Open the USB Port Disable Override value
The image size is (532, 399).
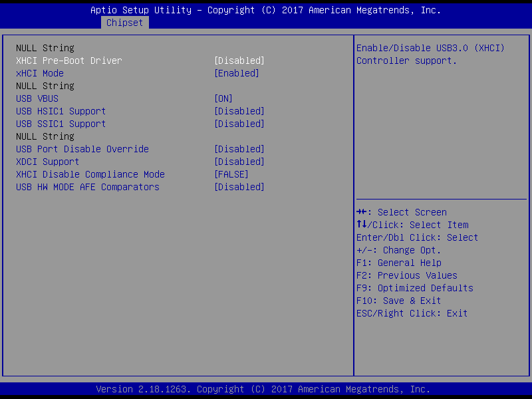tap(239, 149)
